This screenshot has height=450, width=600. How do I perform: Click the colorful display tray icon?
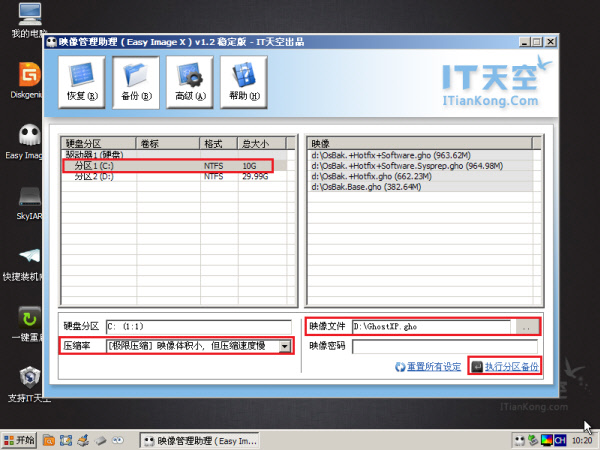(x=546, y=440)
